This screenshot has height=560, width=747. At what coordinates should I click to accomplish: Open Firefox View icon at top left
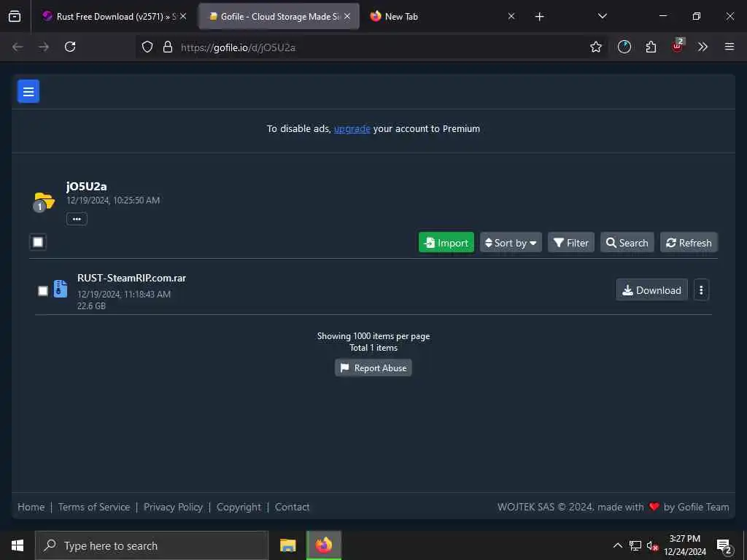click(15, 16)
